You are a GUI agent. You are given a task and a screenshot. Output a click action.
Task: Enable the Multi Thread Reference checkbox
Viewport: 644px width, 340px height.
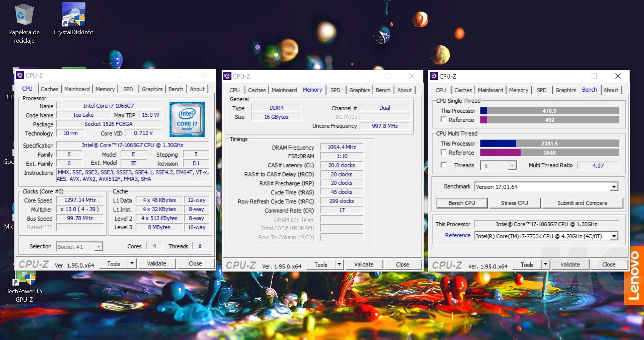443,152
